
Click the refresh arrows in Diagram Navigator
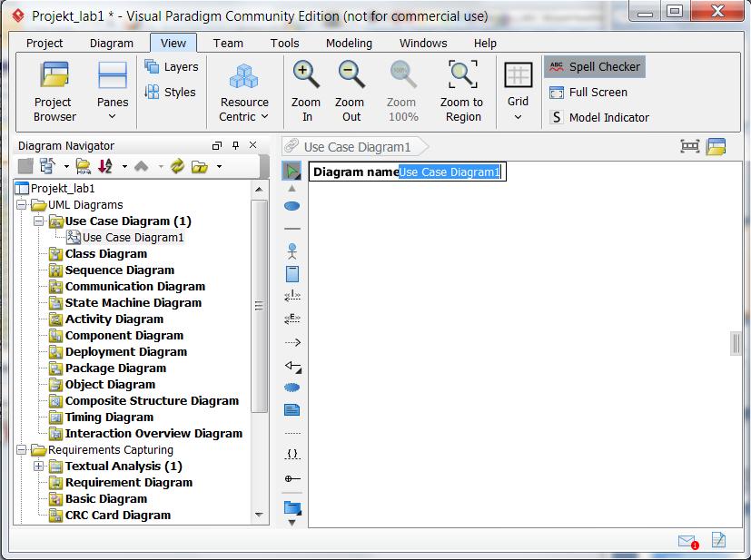[x=177, y=167]
